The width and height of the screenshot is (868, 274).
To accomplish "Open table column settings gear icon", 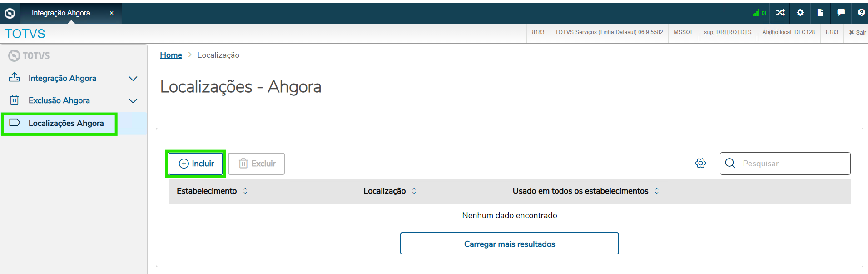I will click(701, 164).
